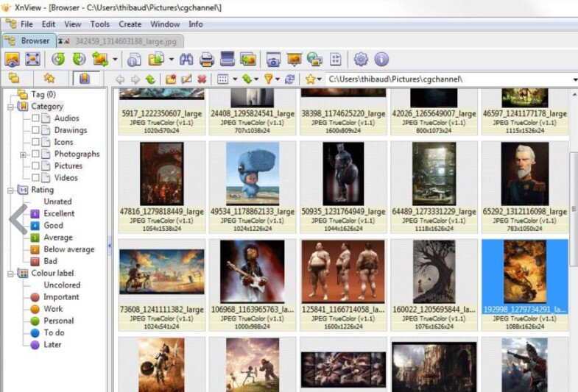Select the red Important colour label
Screen dimensions: 578x392
click(x=61, y=296)
